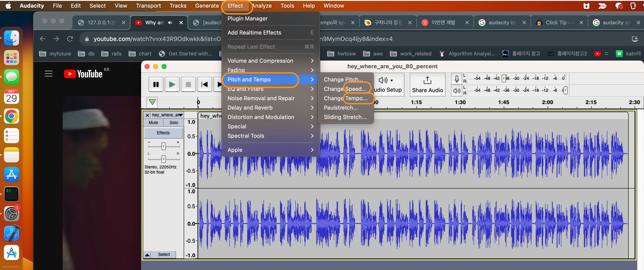Viewport: 644px width, 270px height.
Task: Mute the hey_where_are track
Action: (153, 123)
